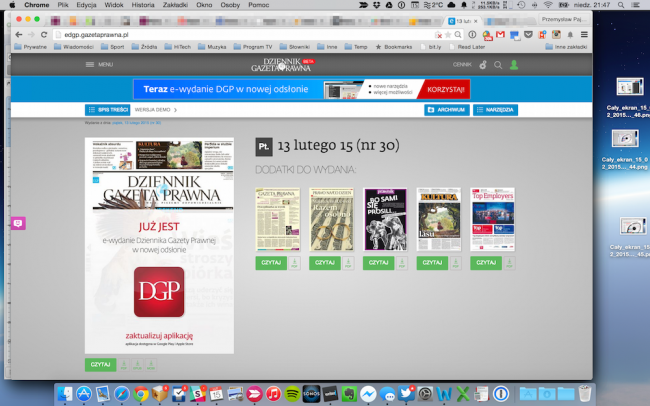Open the Prawo na co dzień supplement cover

[331, 219]
